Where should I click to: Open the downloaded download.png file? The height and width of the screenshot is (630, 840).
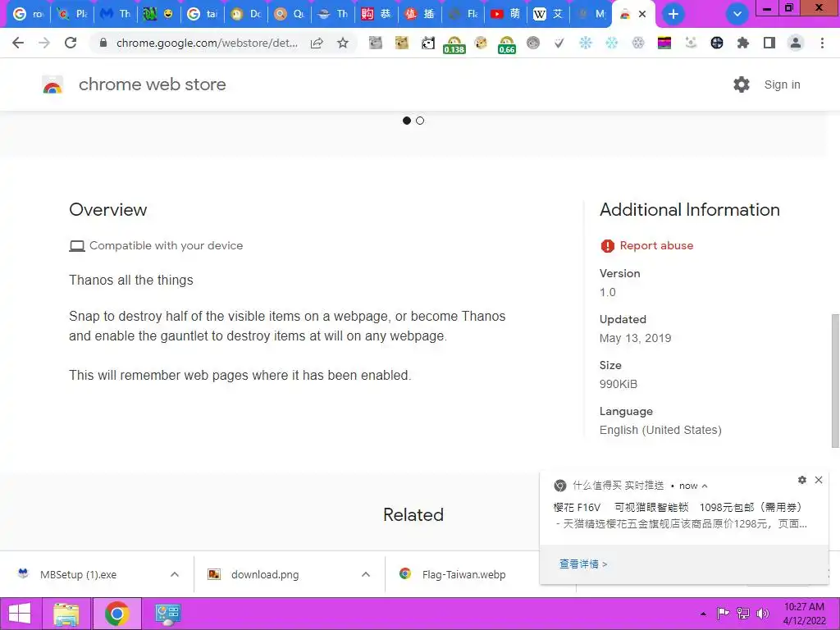265,574
